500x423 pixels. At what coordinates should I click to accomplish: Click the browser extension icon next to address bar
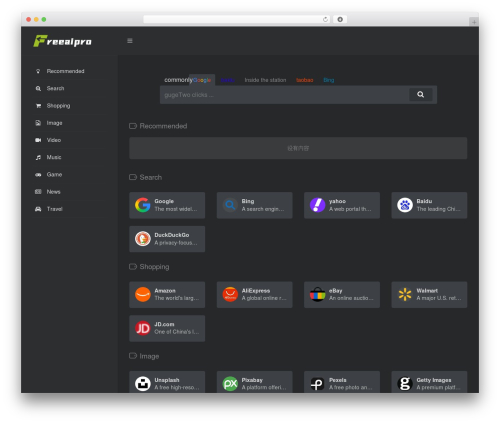[340, 19]
